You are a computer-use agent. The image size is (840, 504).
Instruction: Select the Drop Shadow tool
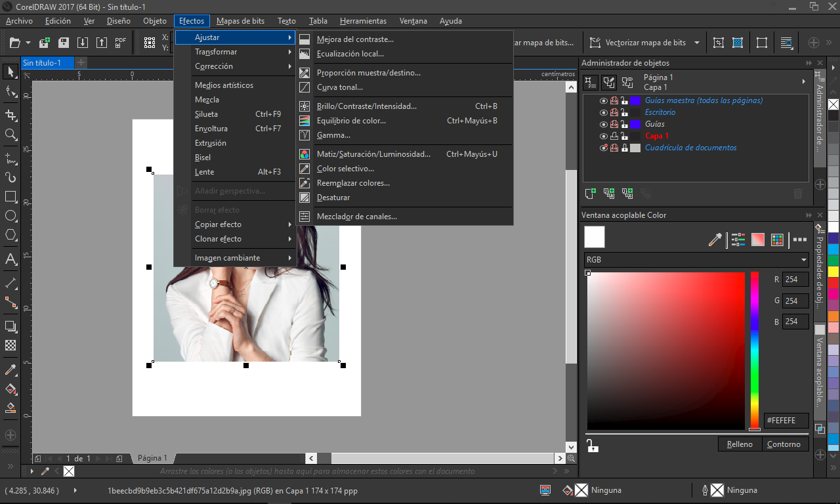[10, 325]
